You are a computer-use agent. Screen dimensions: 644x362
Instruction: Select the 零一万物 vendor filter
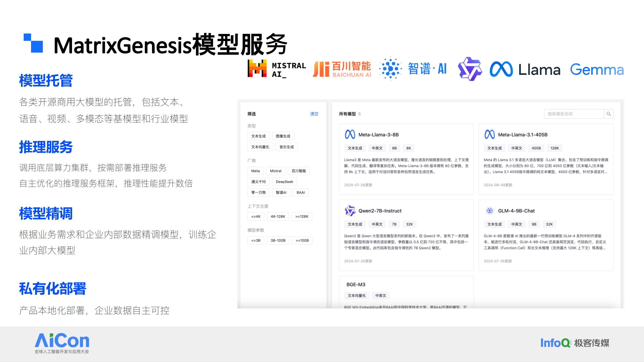(258, 192)
